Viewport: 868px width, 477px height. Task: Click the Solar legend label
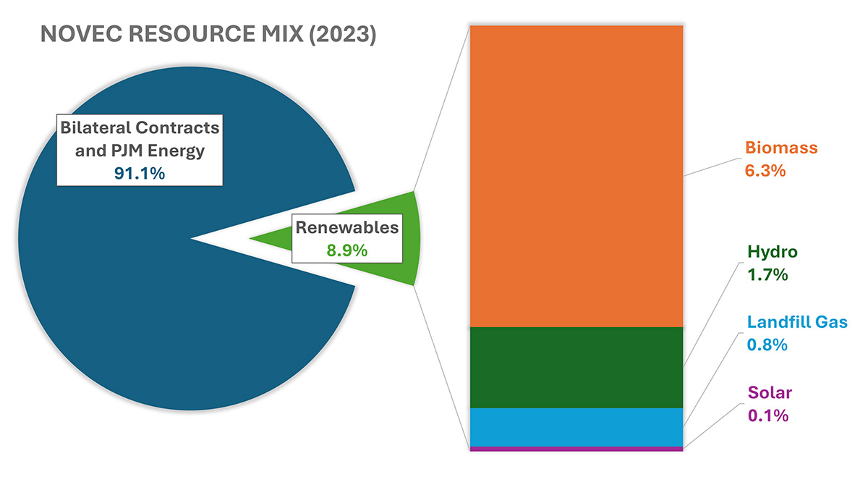pos(769,392)
